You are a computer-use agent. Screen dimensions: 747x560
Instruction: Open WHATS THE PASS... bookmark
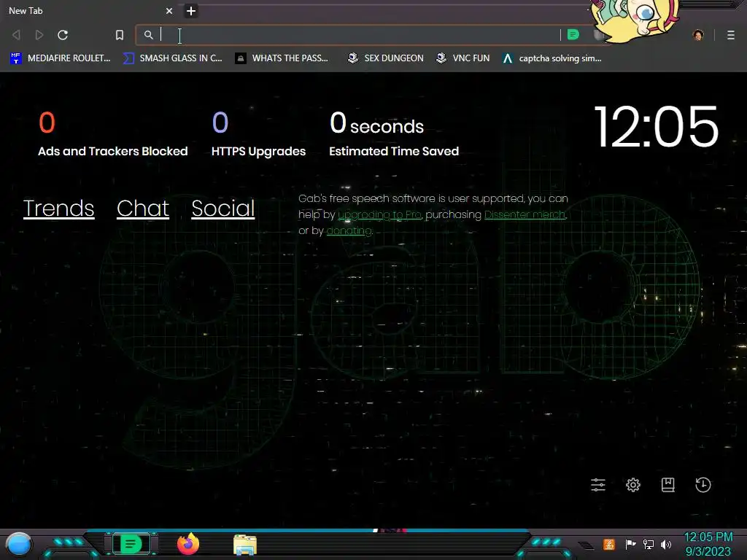(282, 58)
